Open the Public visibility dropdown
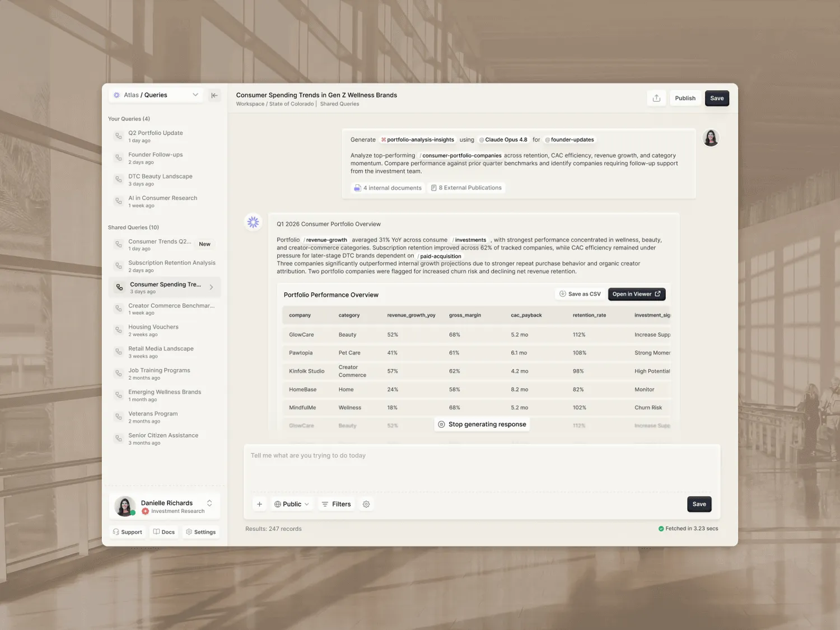This screenshot has width=840, height=630. coord(291,504)
